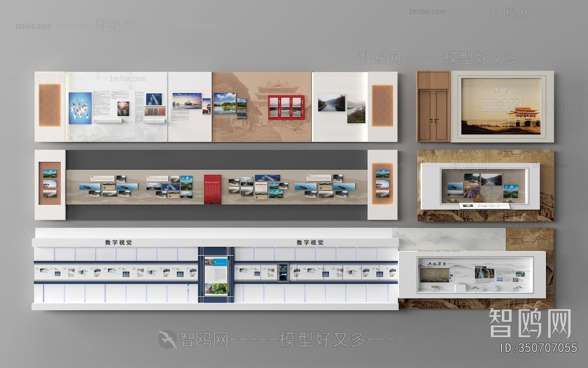Click the 1miba.com watermark at top left
588x368 pixels.
(x=33, y=26)
